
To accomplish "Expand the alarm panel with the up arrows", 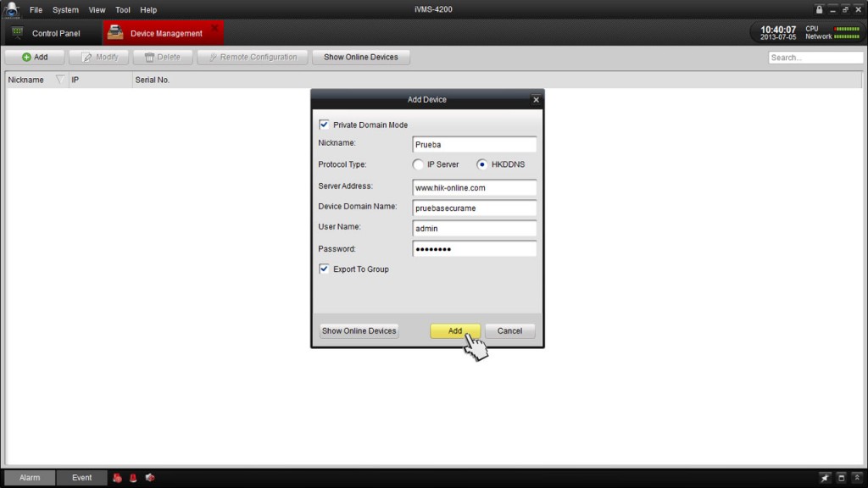I will click(857, 478).
